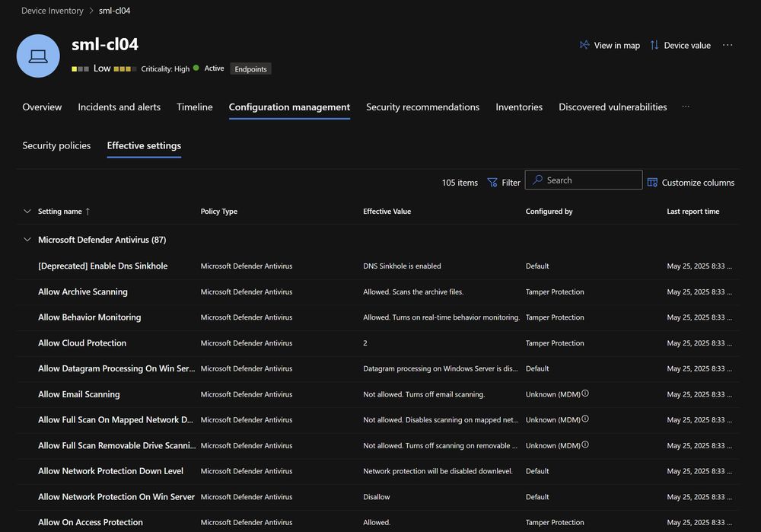This screenshot has height=532, width=761.
Task: Open the Allow Archive Scanning setting
Action: 83,291
